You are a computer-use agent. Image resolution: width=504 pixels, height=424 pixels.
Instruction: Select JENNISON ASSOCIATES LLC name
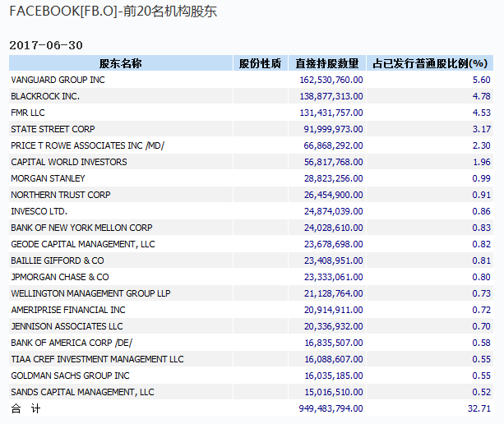coord(67,326)
